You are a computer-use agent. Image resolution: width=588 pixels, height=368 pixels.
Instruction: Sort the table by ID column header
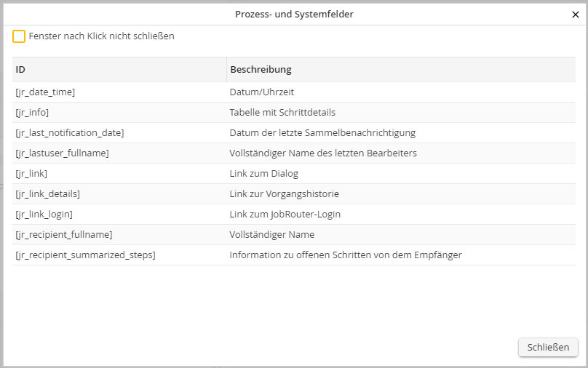coord(20,70)
